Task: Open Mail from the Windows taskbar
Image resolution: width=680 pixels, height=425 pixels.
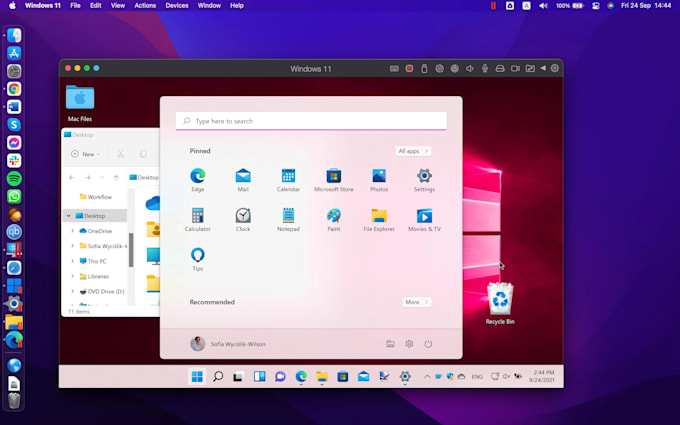Action: pos(363,376)
